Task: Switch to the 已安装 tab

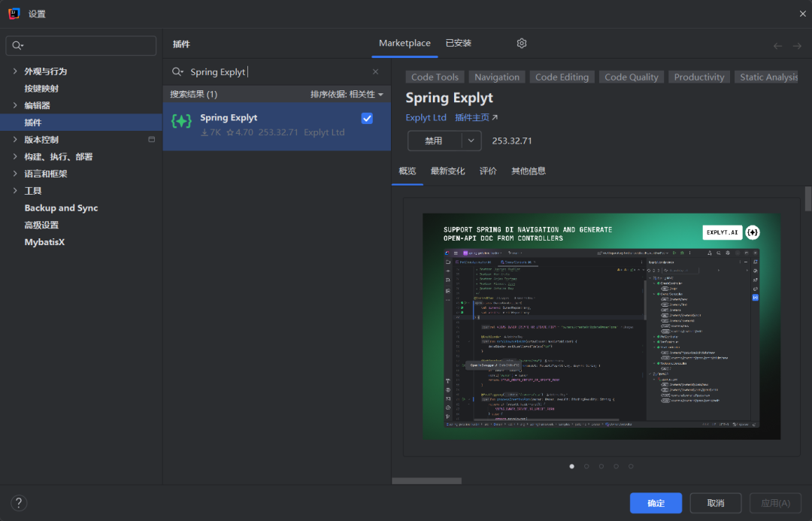Action: [x=459, y=43]
